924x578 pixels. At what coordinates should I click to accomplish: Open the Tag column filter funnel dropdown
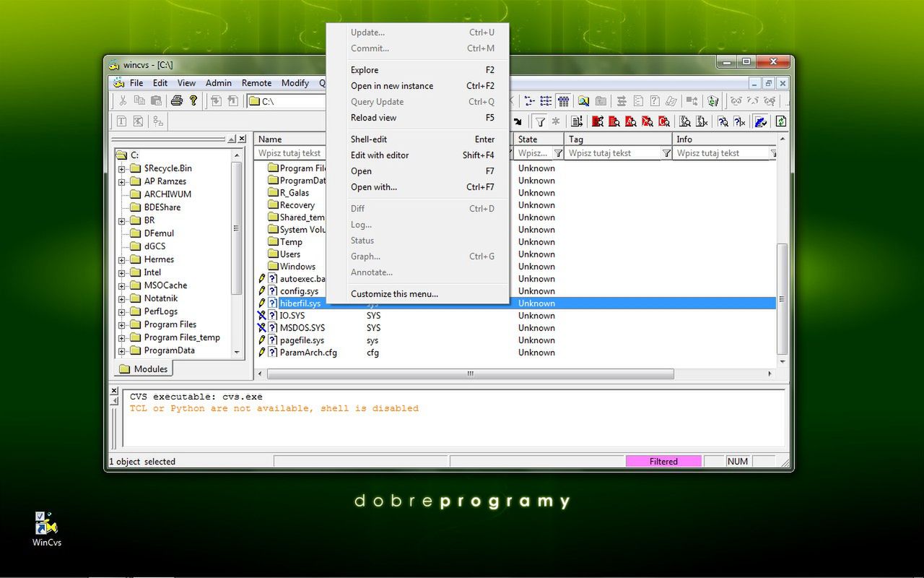(666, 153)
